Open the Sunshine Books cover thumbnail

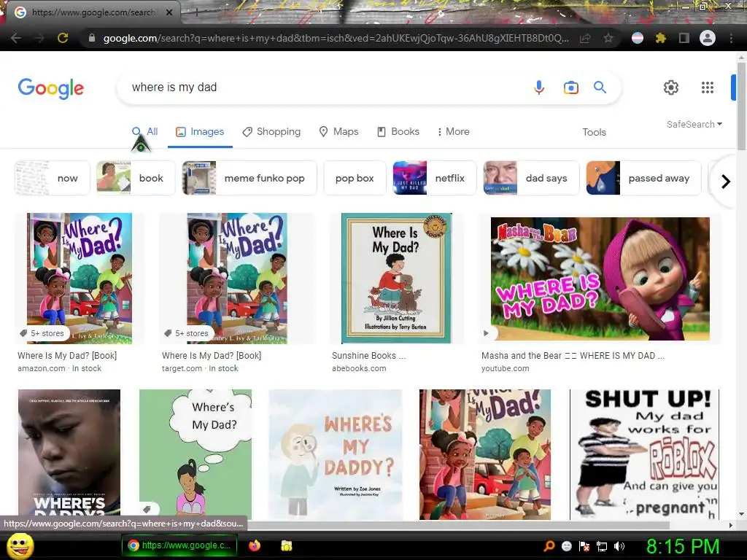396,278
